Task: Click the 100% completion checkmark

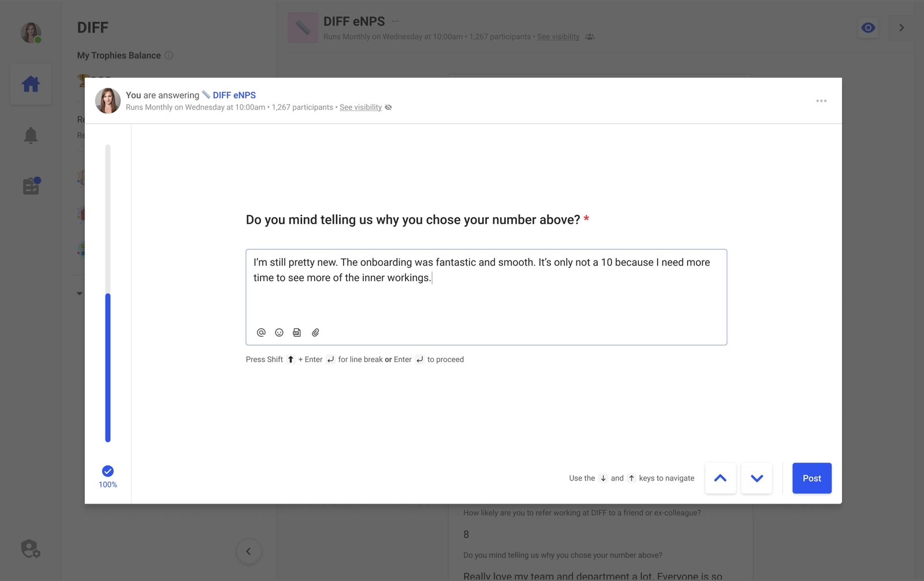Action: (107, 471)
